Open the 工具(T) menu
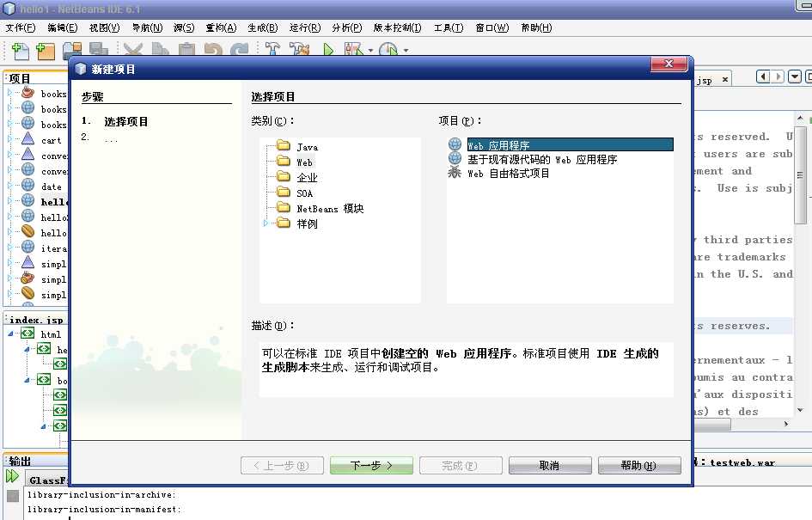The width and height of the screenshot is (812, 520). (x=449, y=28)
